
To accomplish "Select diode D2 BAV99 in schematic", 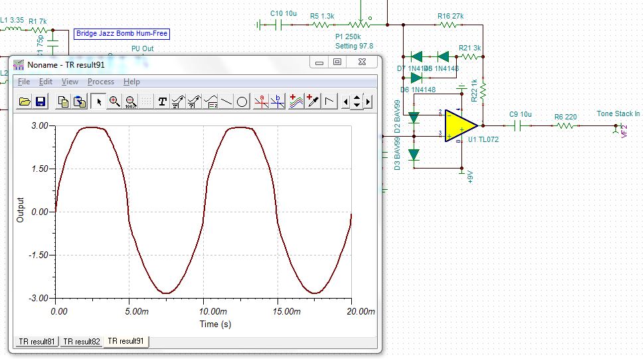I will tap(414, 117).
